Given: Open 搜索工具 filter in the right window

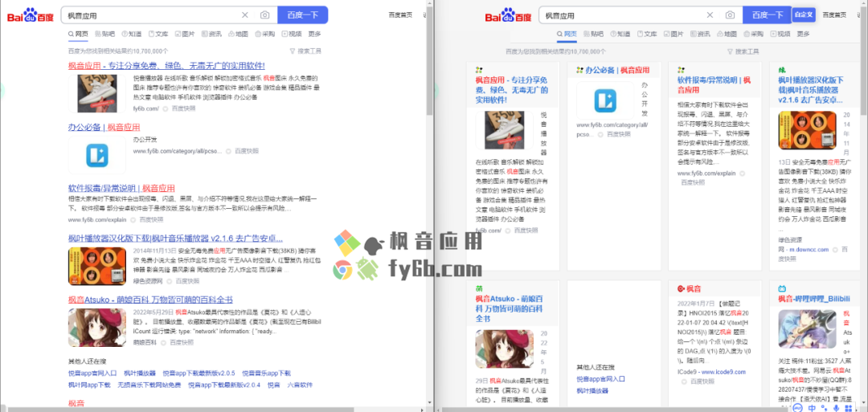Looking at the screenshot, I should 743,51.
